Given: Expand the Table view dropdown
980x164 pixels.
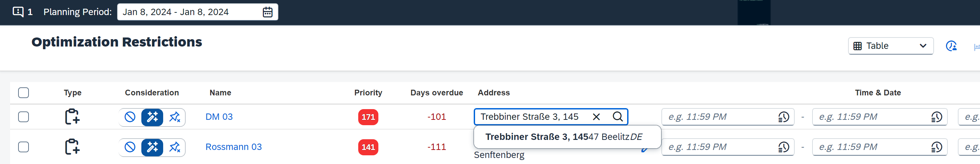Looking at the screenshot, I should [x=890, y=46].
